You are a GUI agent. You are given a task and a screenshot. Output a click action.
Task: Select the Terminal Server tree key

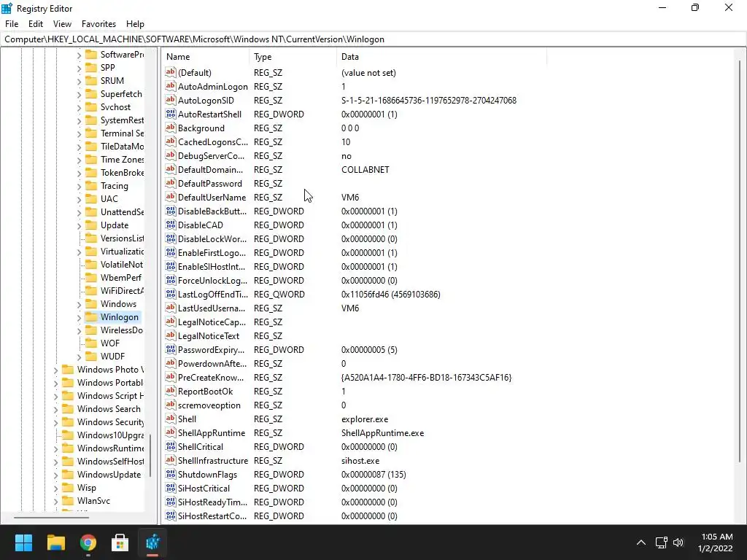(x=122, y=133)
